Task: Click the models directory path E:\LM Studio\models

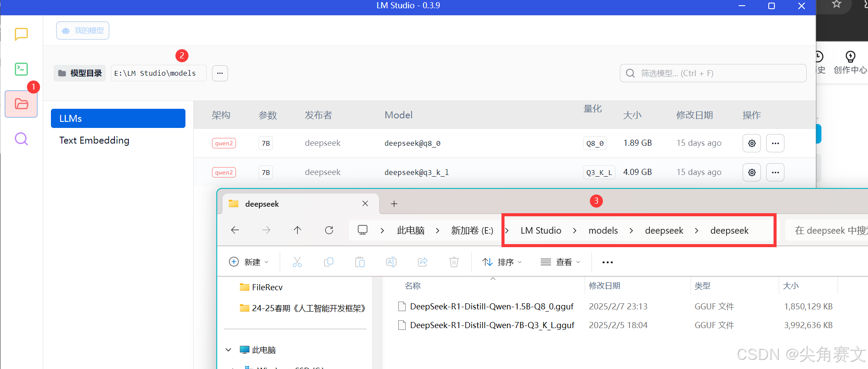Action: click(158, 73)
